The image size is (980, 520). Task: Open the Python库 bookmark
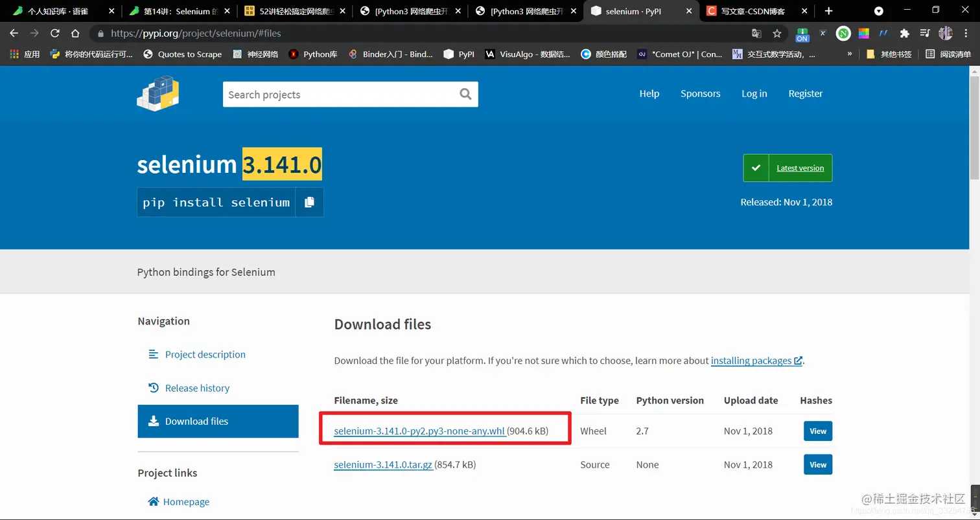point(313,54)
